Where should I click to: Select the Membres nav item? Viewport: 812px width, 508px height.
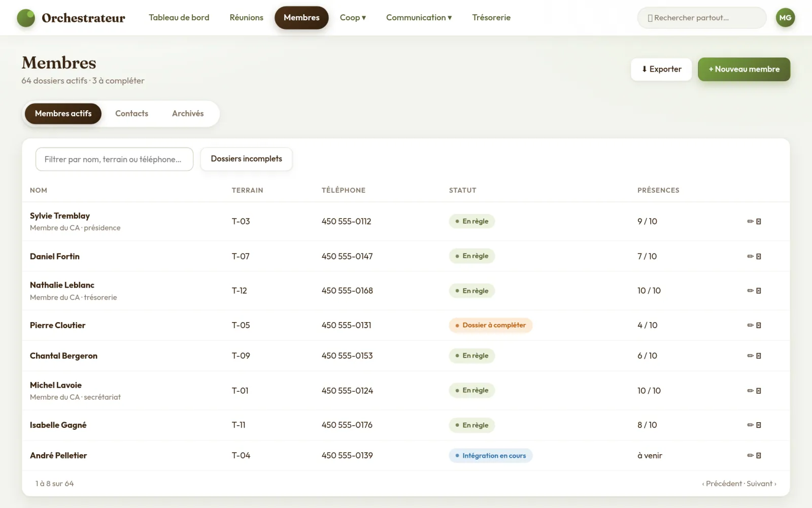[301, 18]
